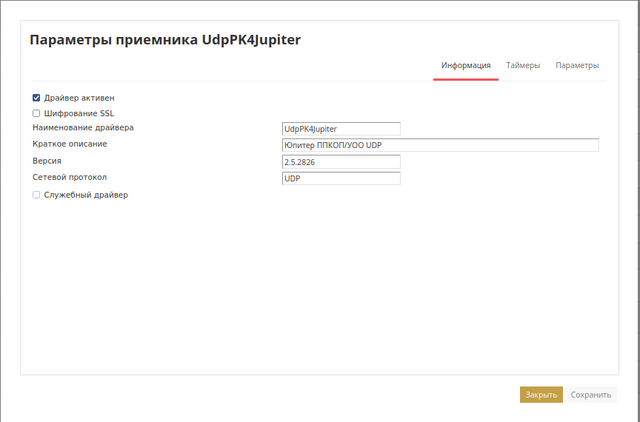Tick the Служебный драйвер checkbox

pyautogui.click(x=36, y=195)
